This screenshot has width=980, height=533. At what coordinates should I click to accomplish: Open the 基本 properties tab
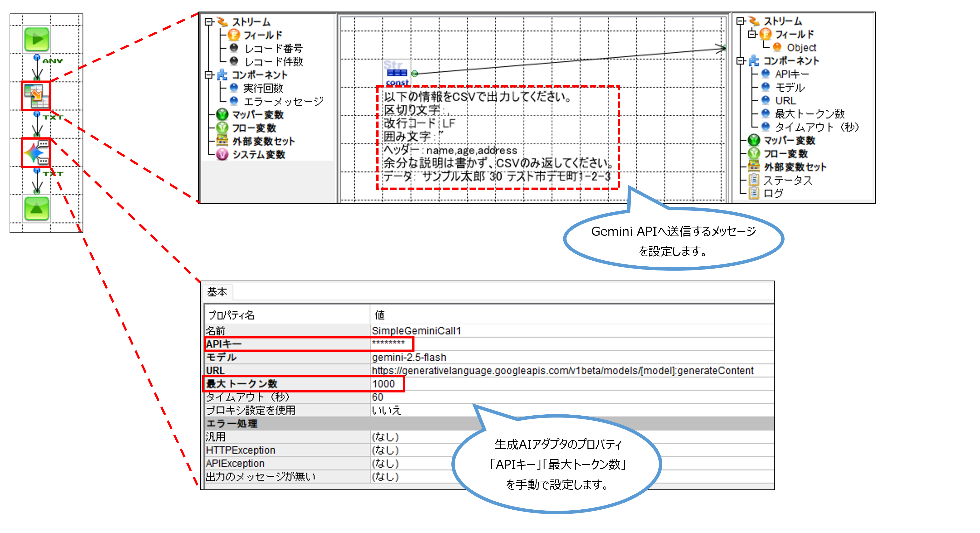click(217, 292)
